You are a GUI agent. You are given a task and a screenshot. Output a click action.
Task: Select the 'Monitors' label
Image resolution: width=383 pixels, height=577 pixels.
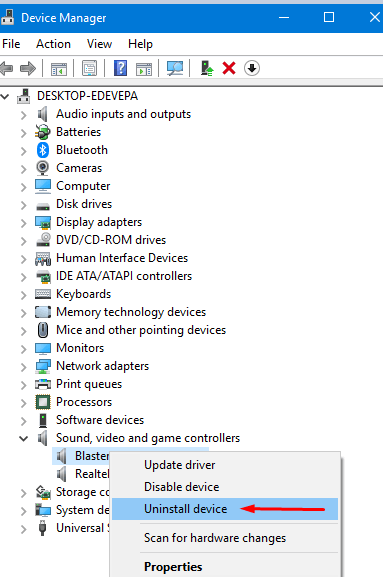point(80,348)
